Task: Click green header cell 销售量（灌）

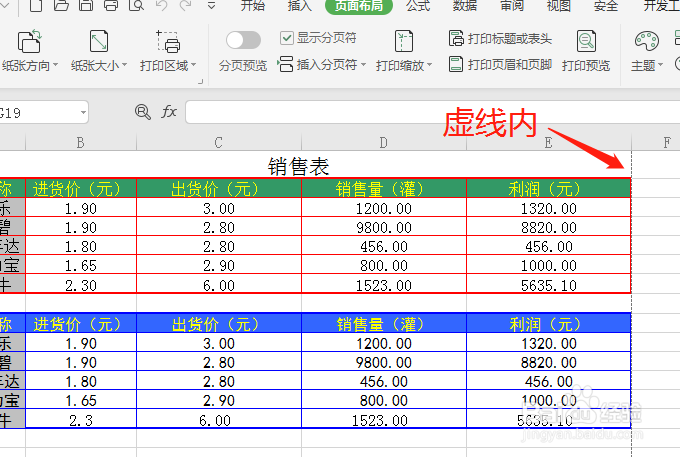Action: [x=383, y=188]
